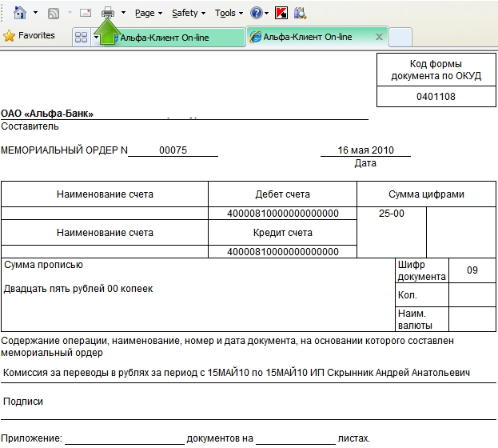Switch to the first Альфа-Клиент On-line tab
Viewport: 498px width, 448px height.
click(174, 38)
